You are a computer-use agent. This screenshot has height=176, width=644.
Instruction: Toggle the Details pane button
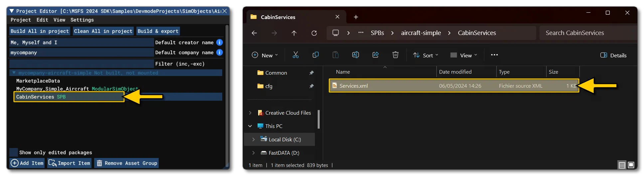613,55
